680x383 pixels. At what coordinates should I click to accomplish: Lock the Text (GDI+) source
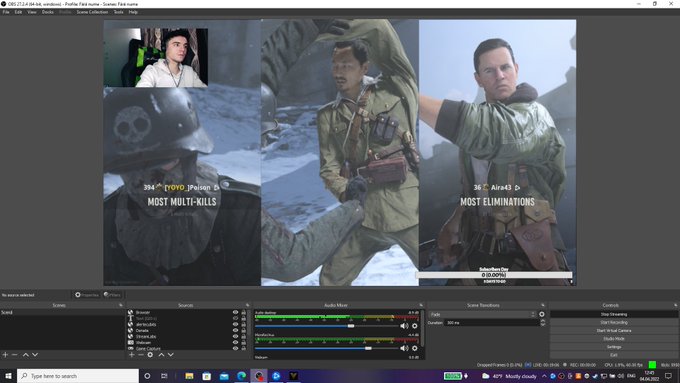coord(243,318)
